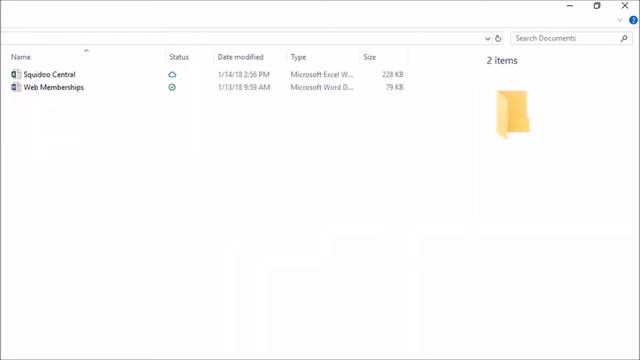Sort by the Size column header
640x360 pixels.
coord(370,57)
